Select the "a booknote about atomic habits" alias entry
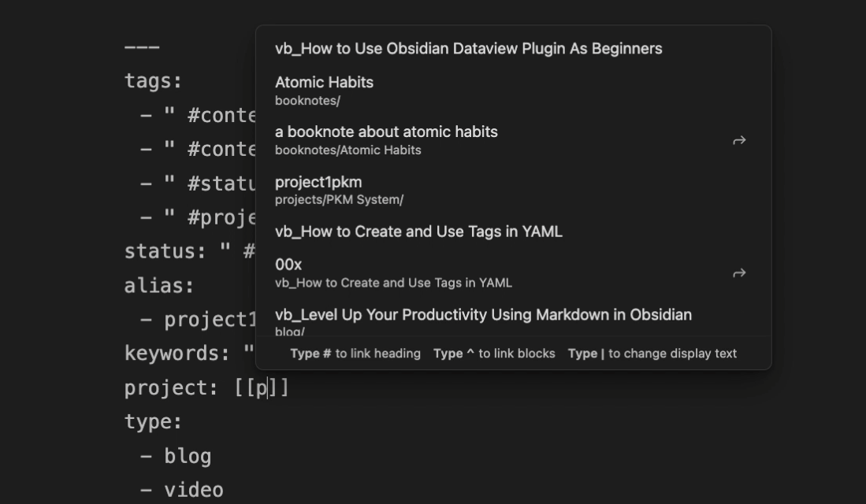The height and width of the screenshot is (504, 866). coord(385,132)
